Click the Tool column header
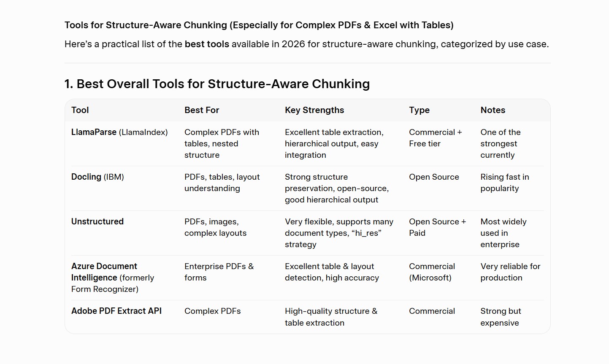This screenshot has width=609, height=364. (x=80, y=110)
